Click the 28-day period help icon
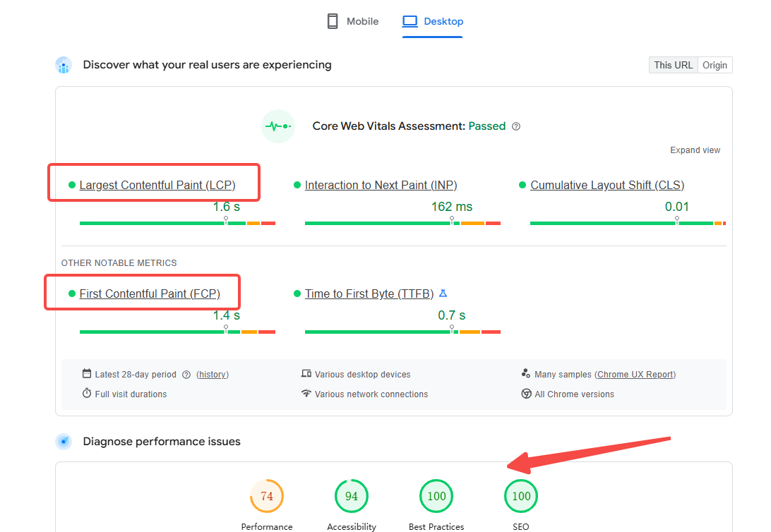Image resolution: width=771 pixels, height=532 pixels. click(x=186, y=375)
